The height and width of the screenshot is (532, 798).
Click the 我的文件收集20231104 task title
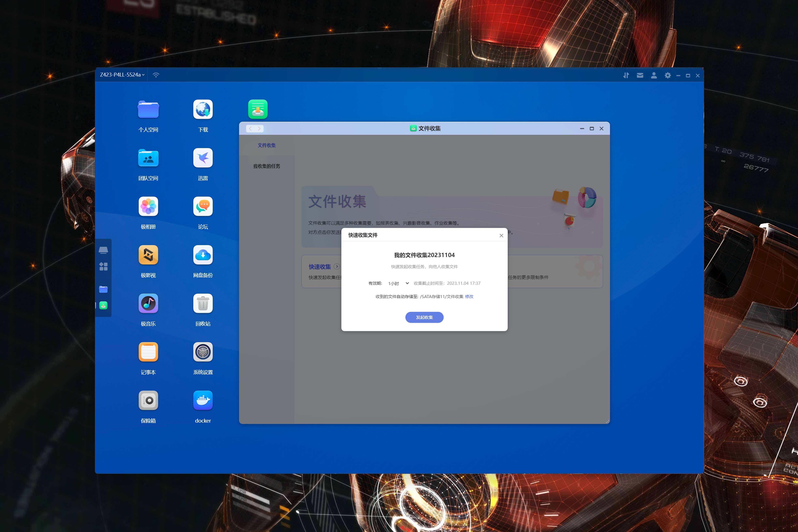coord(425,255)
